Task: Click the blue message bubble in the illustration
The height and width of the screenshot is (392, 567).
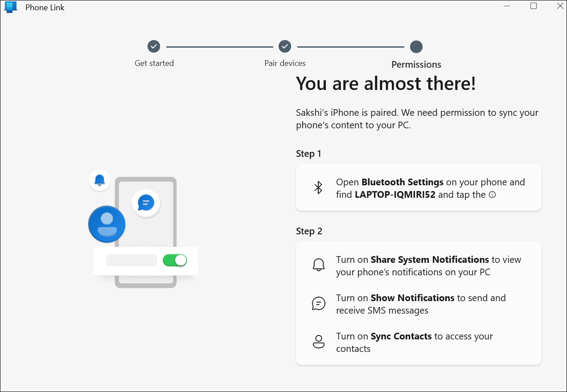Action: [146, 203]
